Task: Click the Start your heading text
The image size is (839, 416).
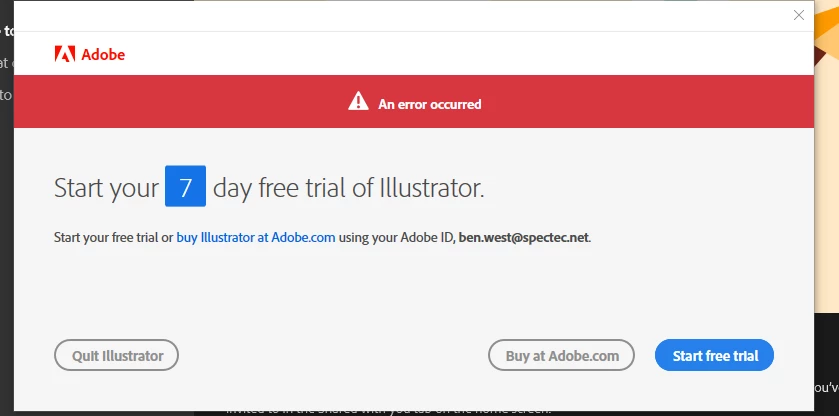Action: 106,188
